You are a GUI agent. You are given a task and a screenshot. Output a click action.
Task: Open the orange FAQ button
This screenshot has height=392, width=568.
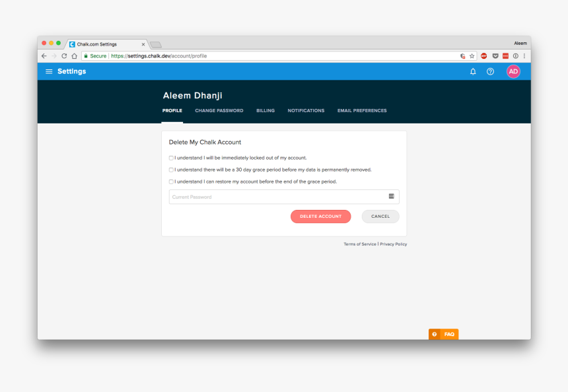coord(443,334)
